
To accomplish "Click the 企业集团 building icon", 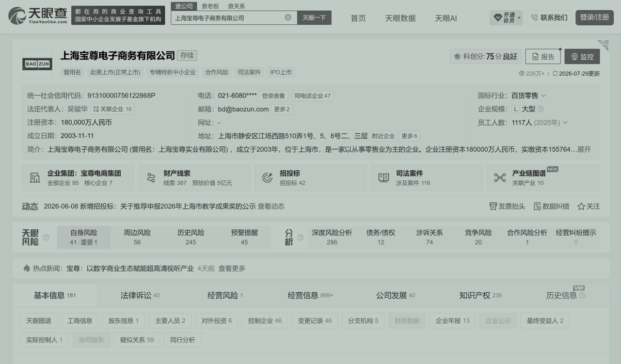I will (35, 177).
